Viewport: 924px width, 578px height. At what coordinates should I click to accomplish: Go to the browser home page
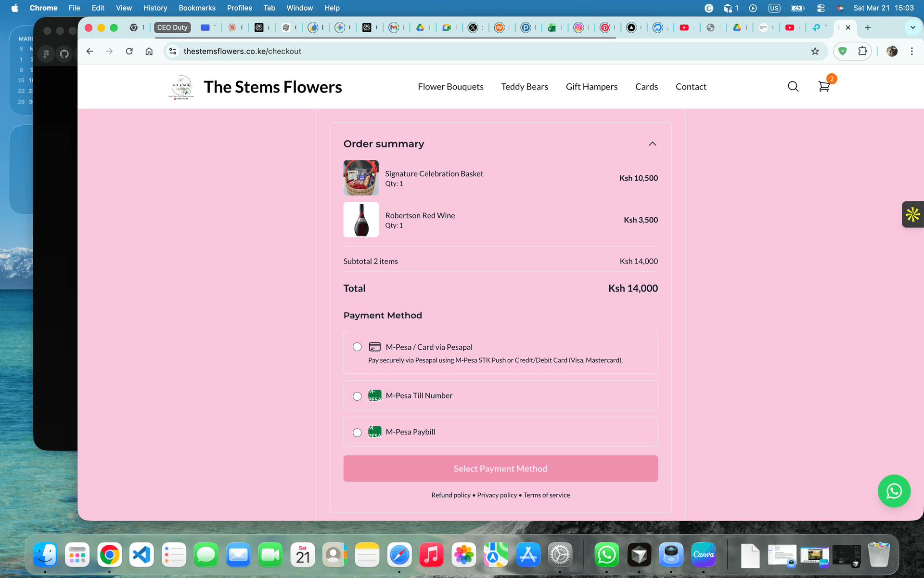tap(149, 51)
